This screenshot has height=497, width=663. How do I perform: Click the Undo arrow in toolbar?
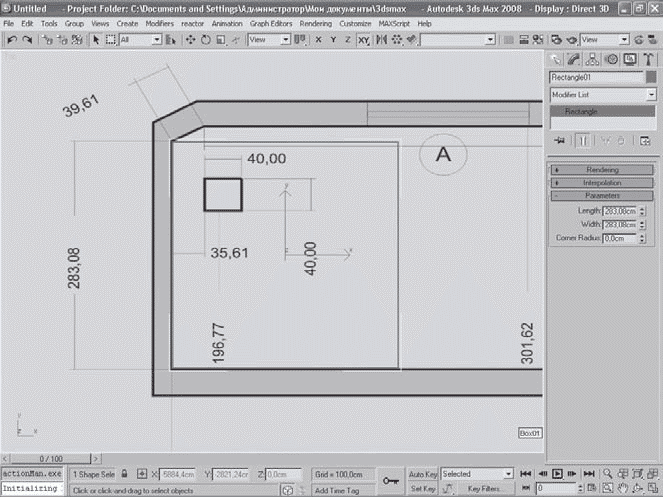point(11,40)
